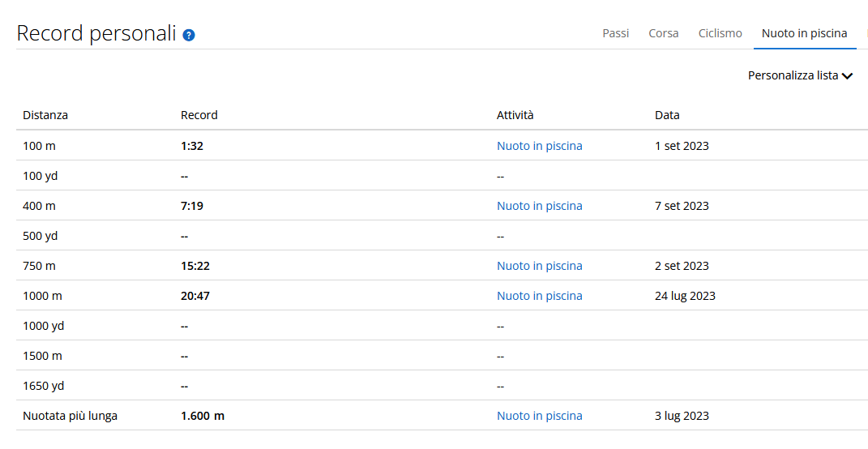Screen dimensions: 868x449
Task: Open the Corsa records tab
Action: pos(663,33)
